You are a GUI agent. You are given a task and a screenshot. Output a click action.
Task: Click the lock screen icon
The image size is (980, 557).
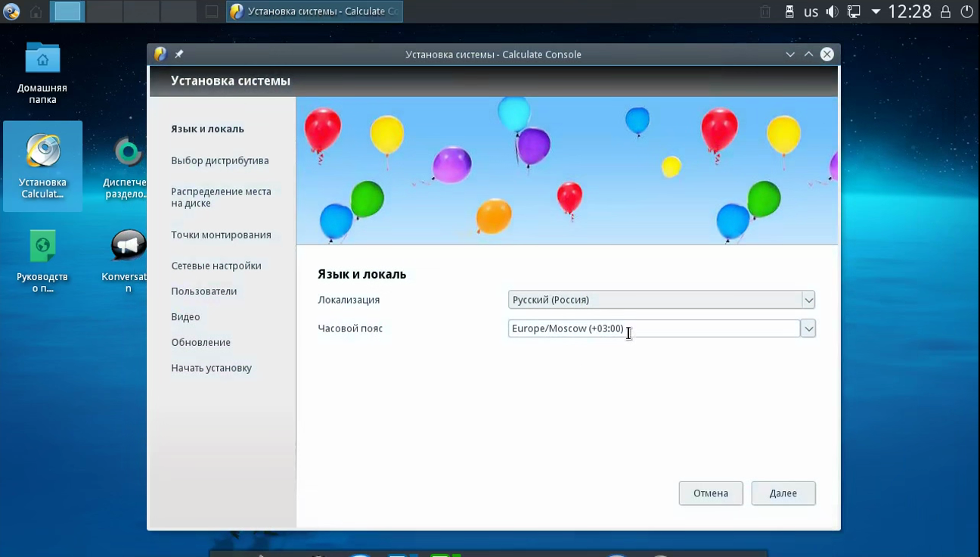[945, 12]
